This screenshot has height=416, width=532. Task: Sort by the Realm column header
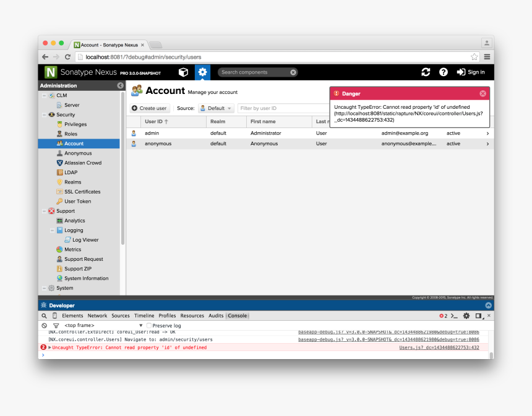pos(226,121)
